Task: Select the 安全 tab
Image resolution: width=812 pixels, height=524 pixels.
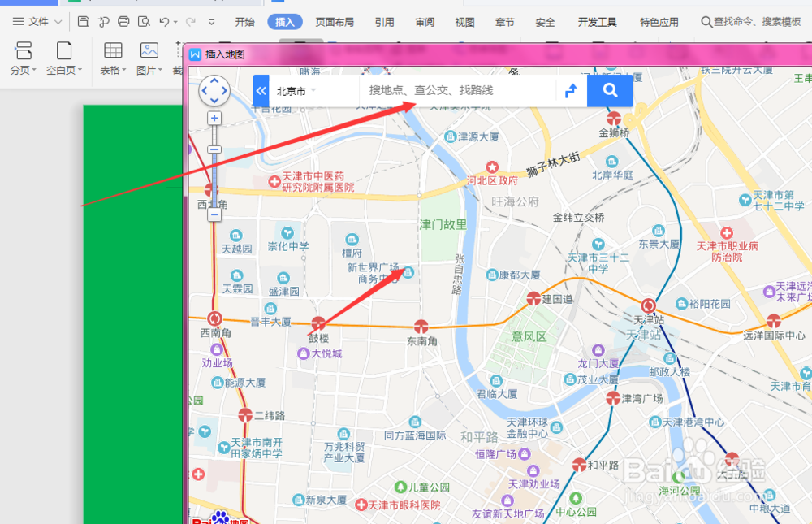Action: [x=545, y=22]
